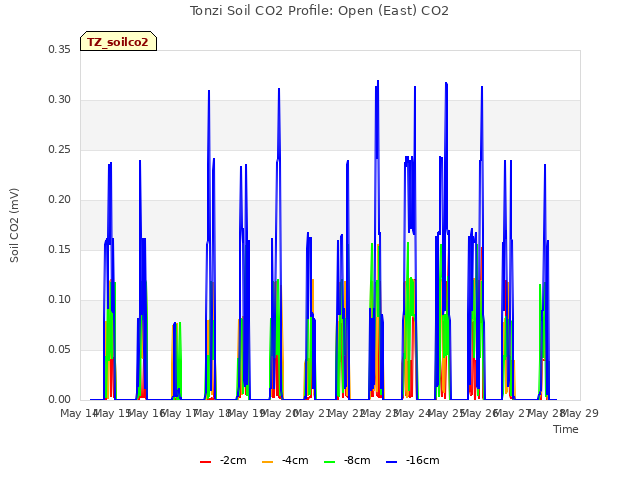The image size is (640, 480).
Task: Click the May 14 x-axis tick label
Action: pyautogui.click(x=78, y=413)
